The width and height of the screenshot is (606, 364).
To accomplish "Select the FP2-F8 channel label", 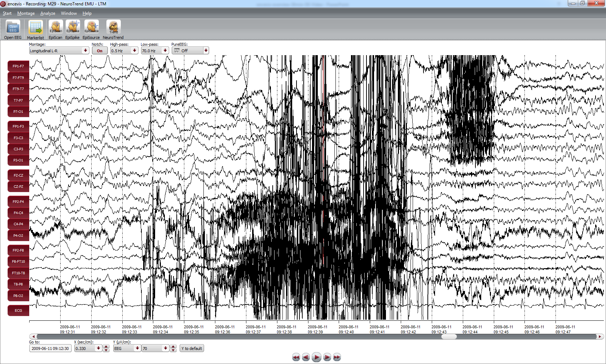I will (18, 250).
